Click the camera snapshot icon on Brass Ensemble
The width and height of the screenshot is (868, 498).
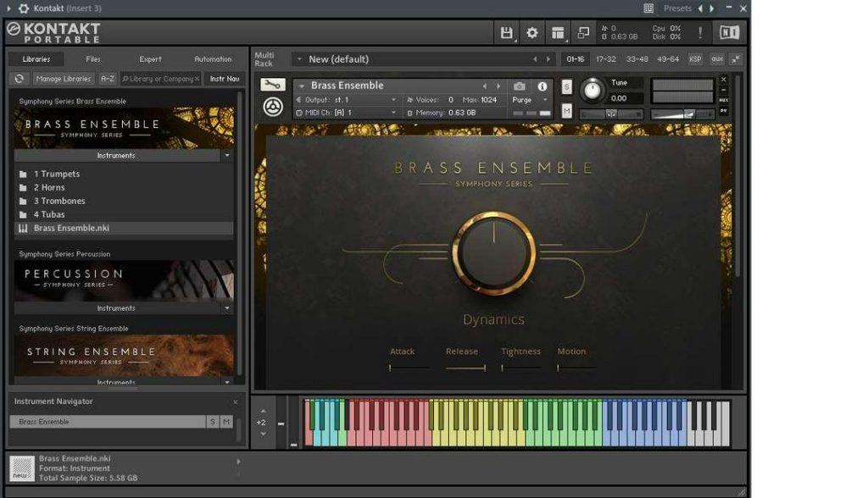519,86
